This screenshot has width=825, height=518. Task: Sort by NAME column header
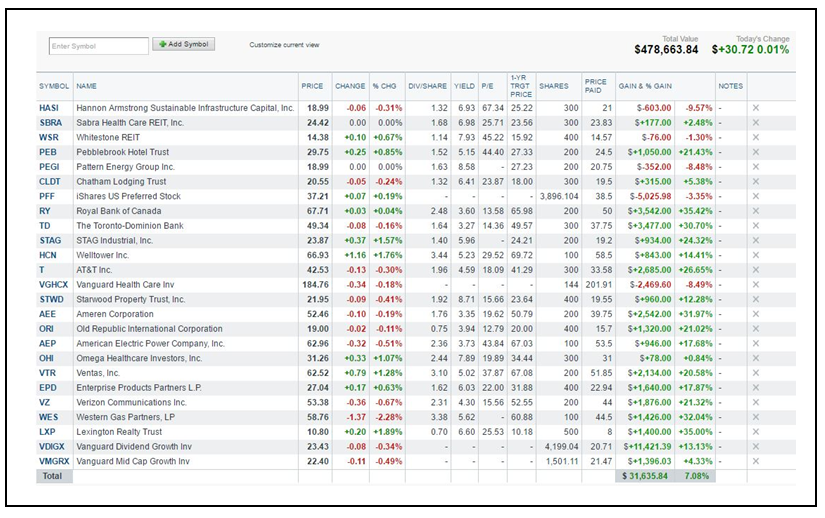[x=86, y=86]
